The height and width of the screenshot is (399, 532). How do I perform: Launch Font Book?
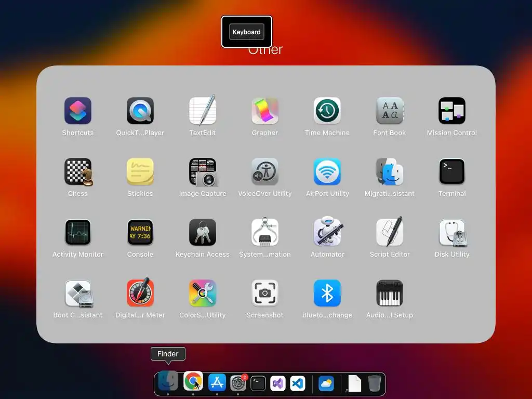point(390,111)
